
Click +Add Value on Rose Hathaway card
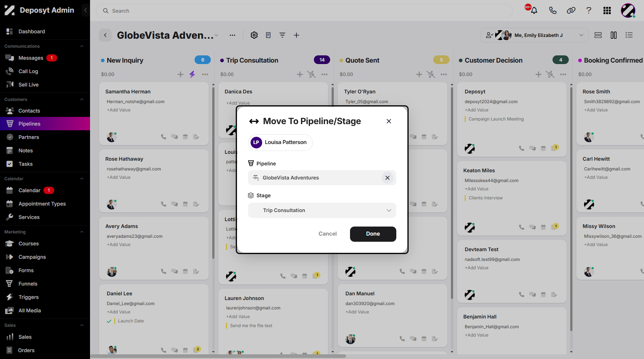click(119, 177)
